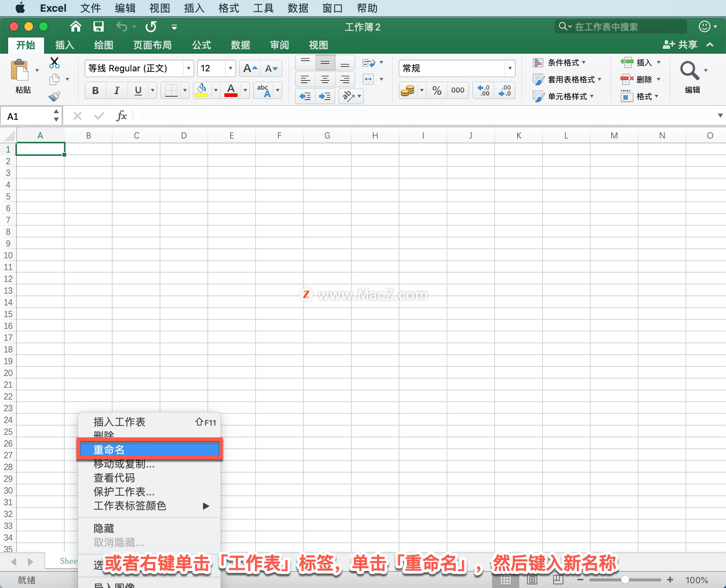
Task: Click the increase font size icon
Action: click(x=250, y=68)
